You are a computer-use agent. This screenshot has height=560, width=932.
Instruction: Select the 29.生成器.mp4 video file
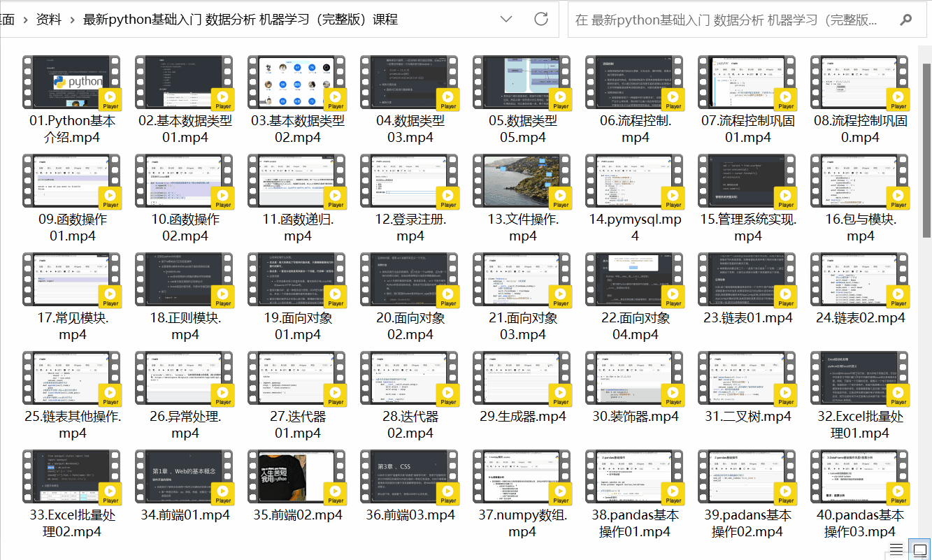(x=522, y=379)
